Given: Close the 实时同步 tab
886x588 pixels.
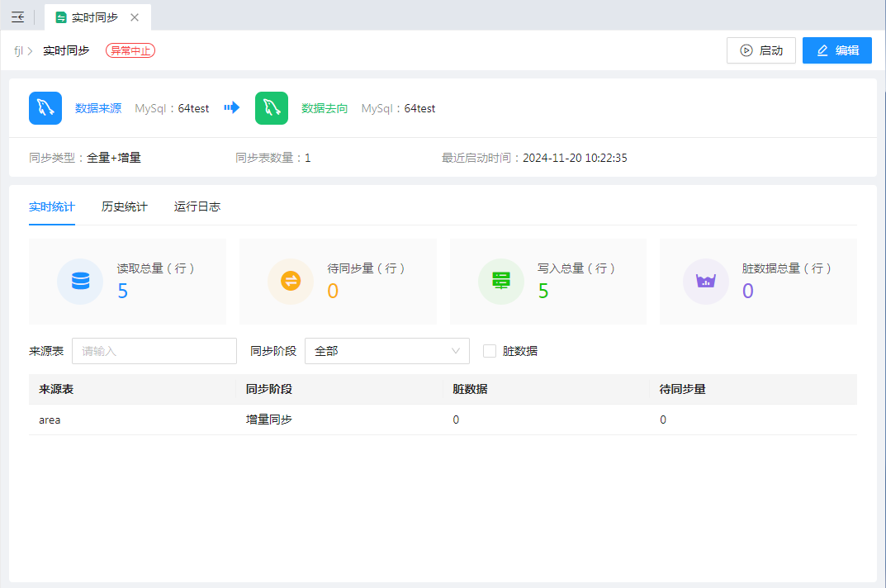Looking at the screenshot, I should coord(135,17).
